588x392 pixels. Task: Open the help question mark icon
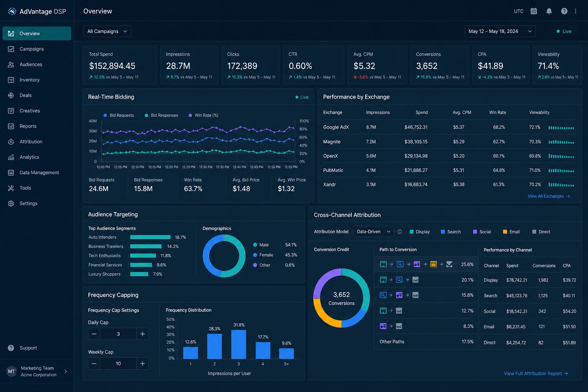[564, 11]
